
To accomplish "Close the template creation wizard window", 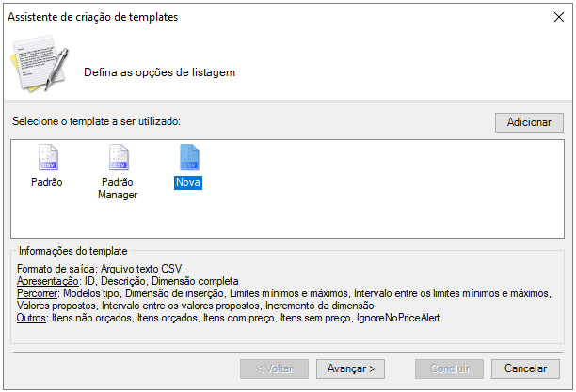I will [556, 17].
